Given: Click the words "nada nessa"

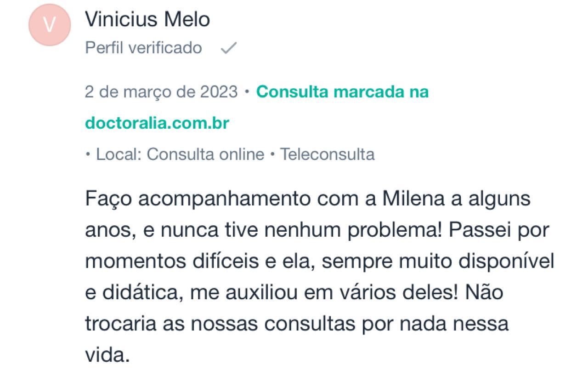Looking at the screenshot, I should click(x=453, y=324).
